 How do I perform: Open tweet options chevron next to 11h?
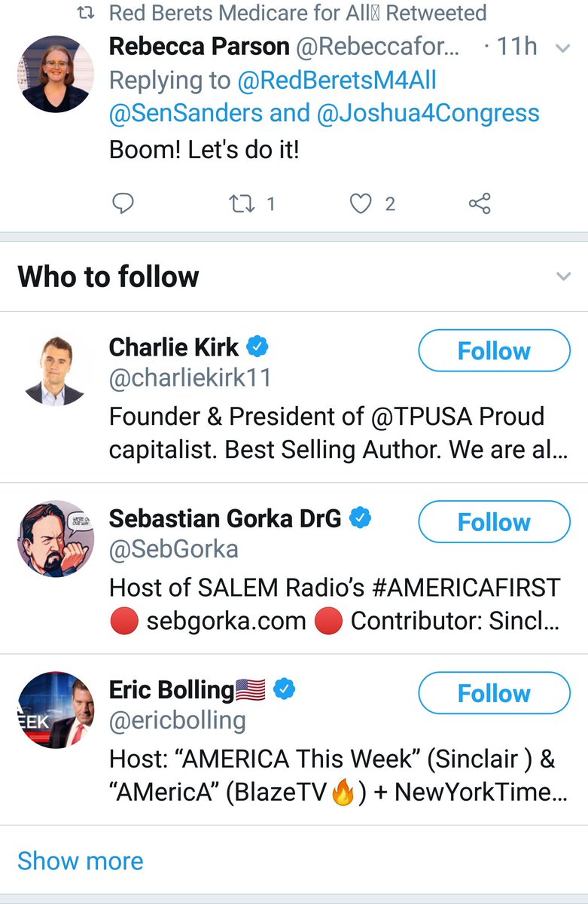[563, 48]
